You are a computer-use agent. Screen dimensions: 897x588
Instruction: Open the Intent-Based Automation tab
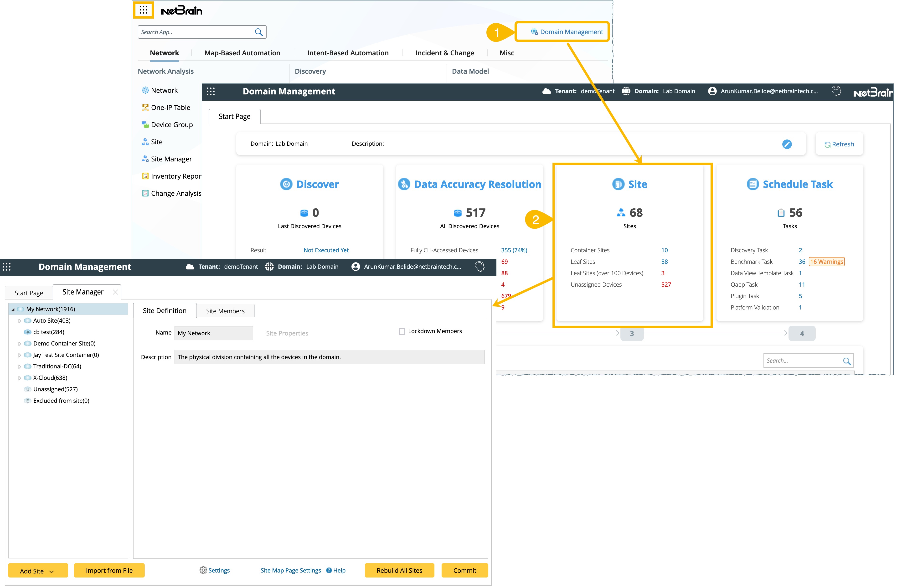(347, 53)
